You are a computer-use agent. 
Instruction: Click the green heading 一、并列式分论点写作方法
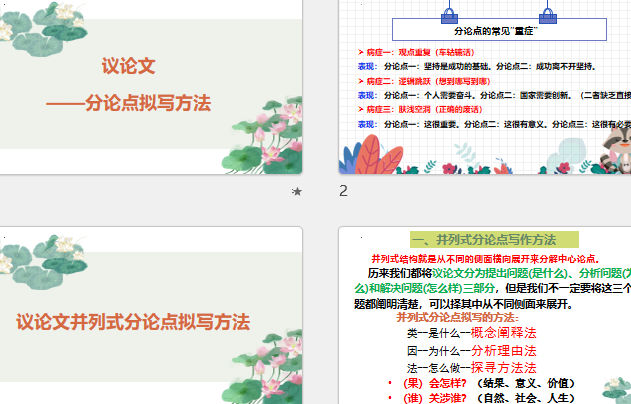click(x=491, y=240)
